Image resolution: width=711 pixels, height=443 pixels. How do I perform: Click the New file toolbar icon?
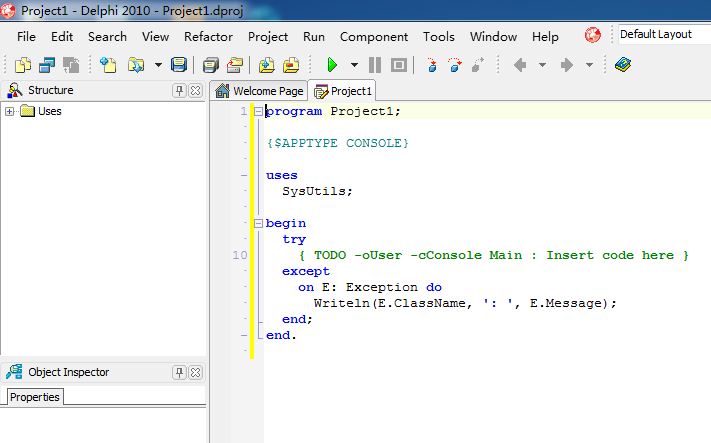[x=108, y=65]
